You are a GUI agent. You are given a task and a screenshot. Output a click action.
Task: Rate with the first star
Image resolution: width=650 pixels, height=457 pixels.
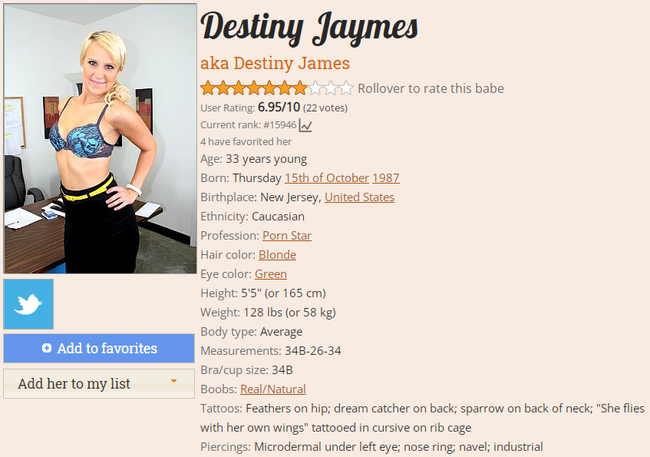(208, 88)
